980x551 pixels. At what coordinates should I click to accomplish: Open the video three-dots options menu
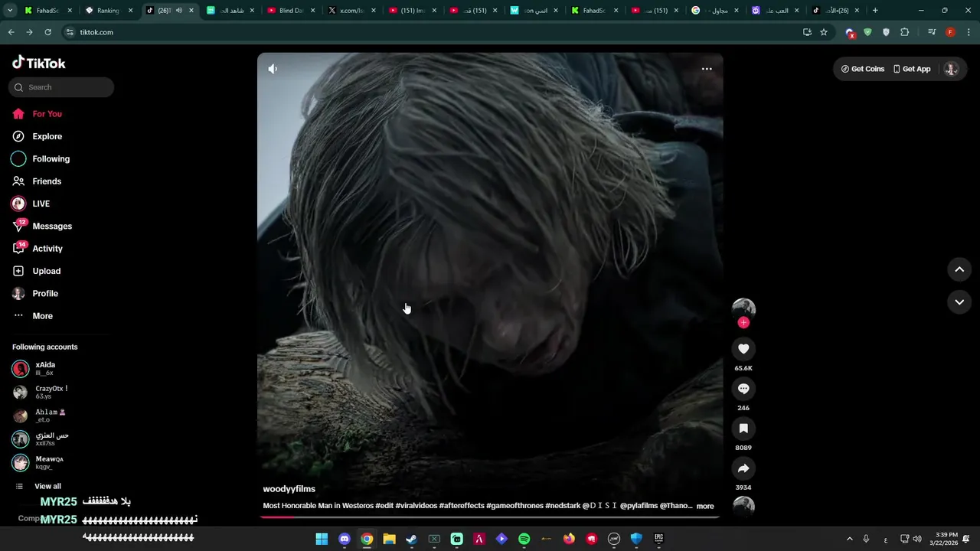tap(707, 69)
